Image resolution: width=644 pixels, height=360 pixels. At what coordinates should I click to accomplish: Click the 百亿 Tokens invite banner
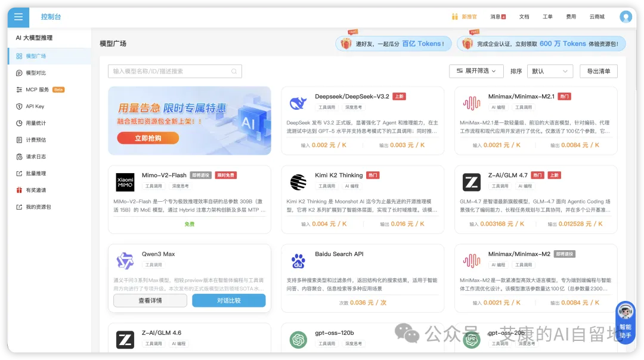(394, 44)
